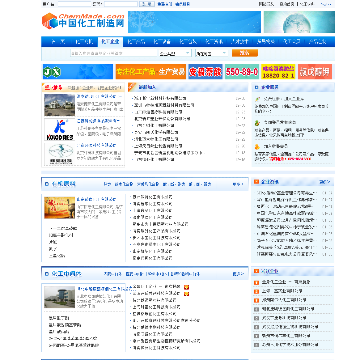Open the third company logo thumbnail below KOVO

point(60,153)
